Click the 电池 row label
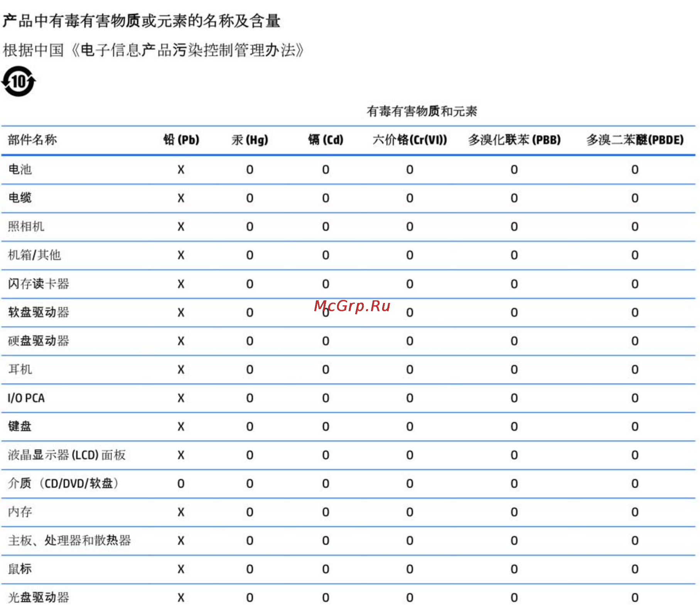Image resolution: width=700 pixels, height=611 pixels. tap(20, 169)
